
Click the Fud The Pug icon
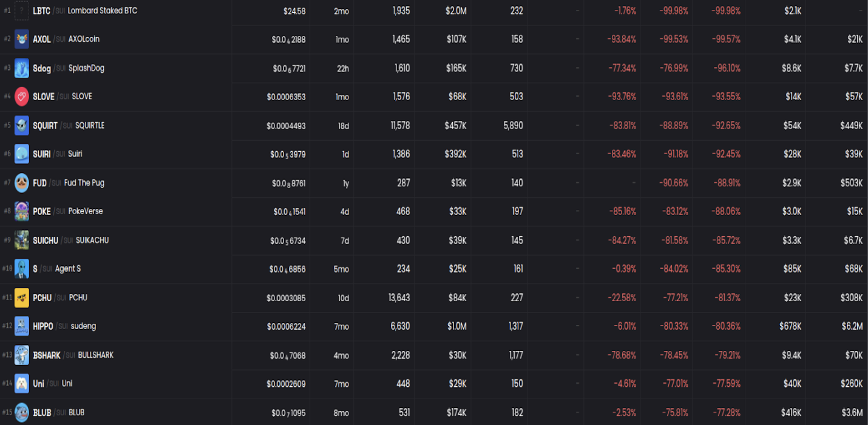(22, 183)
